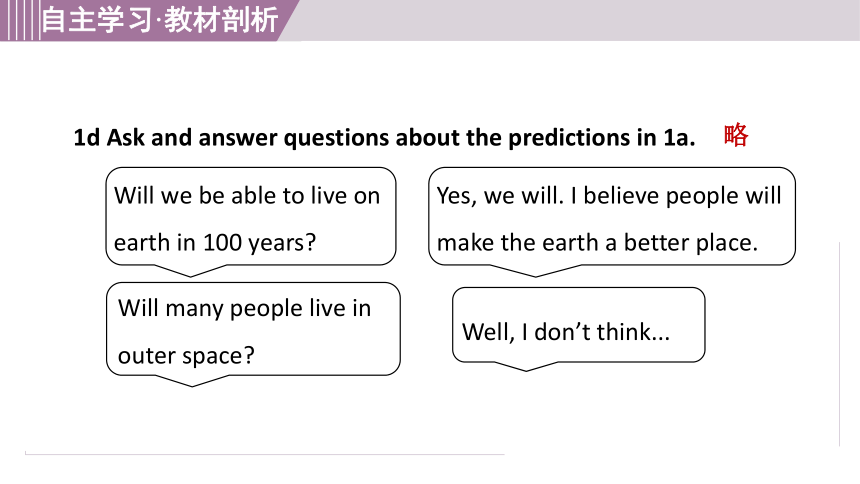Click the pointer tail of the 'outer space' bubble
The width and height of the screenshot is (860, 484).
tap(192, 381)
